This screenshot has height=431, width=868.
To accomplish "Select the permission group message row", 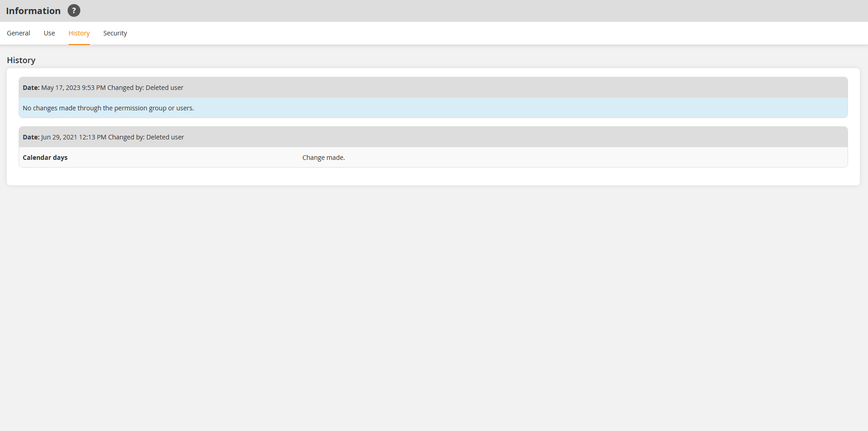I will tap(108, 108).
